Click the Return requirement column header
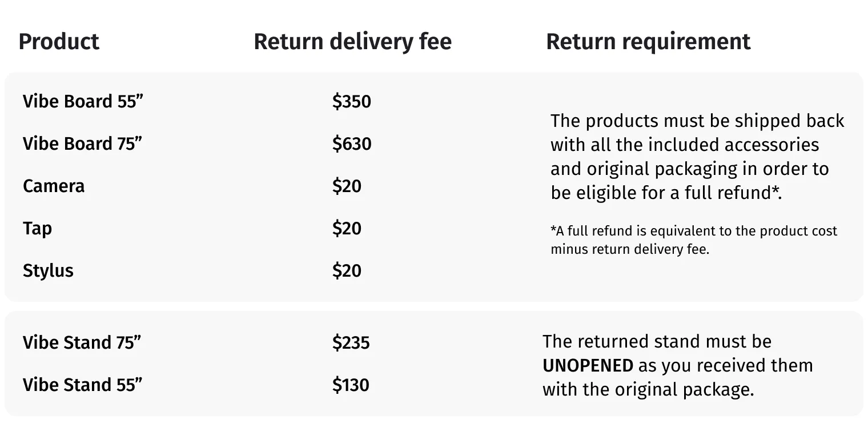868x423 pixels. coord(648,42)
